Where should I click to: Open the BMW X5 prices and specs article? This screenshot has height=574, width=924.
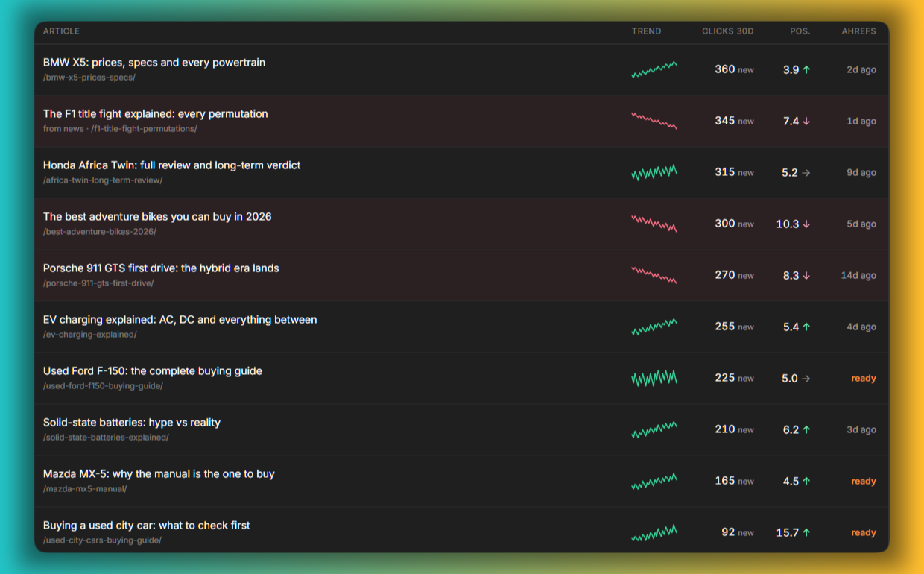[154, 63]
